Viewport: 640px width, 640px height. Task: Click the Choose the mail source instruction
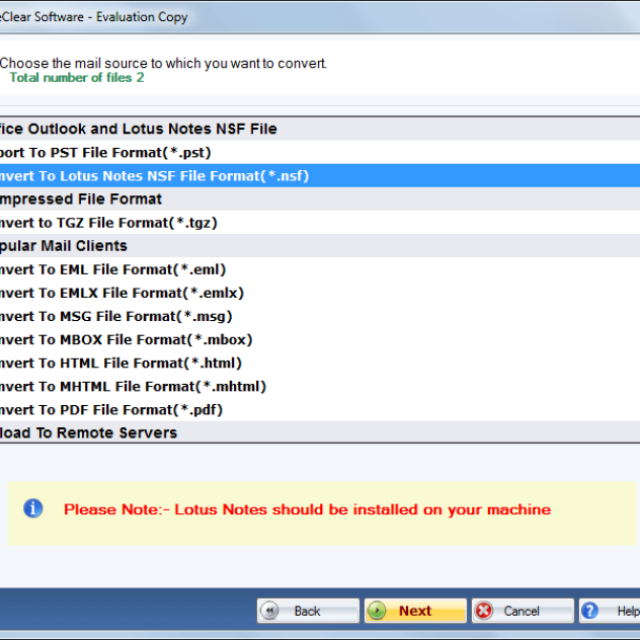(163, 64)
